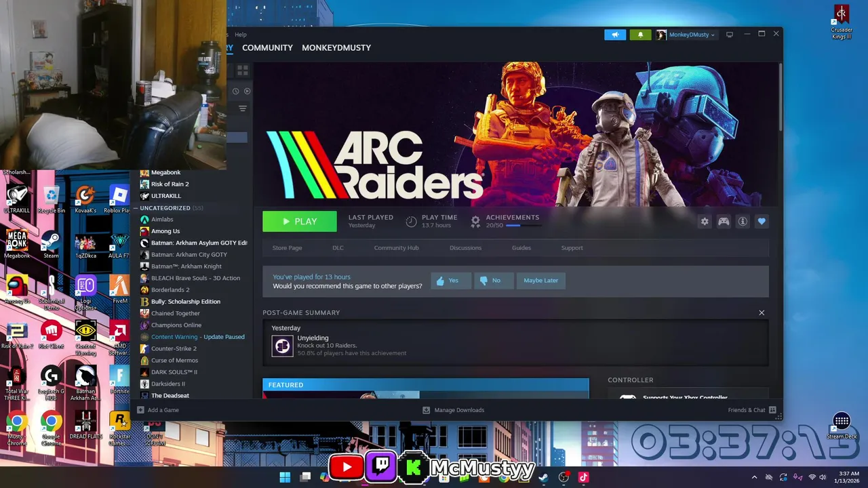Open the Support tab
The height and width of the screenshot is (488, 868).
click(572, 248)
